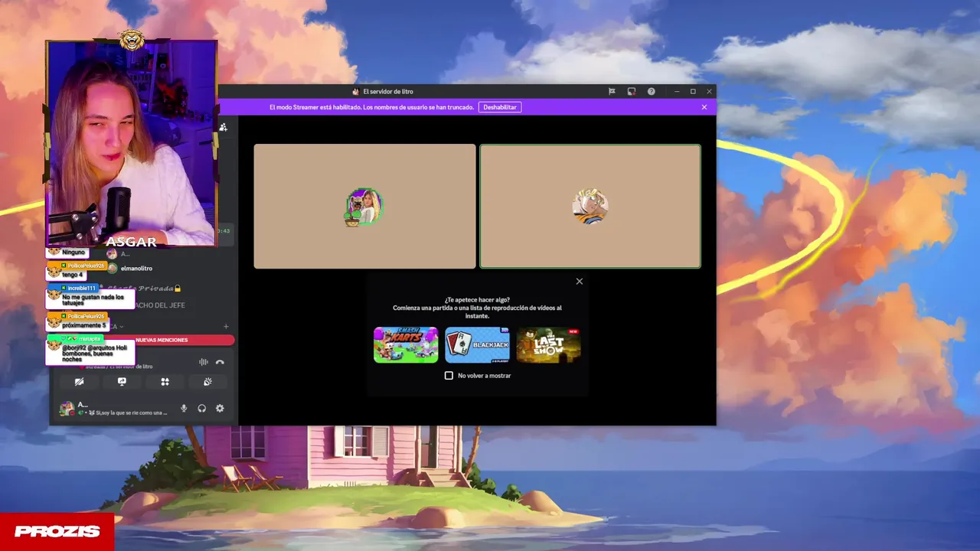Deafen with the headphones icon
980x551 pixels.
pos(202,409)
